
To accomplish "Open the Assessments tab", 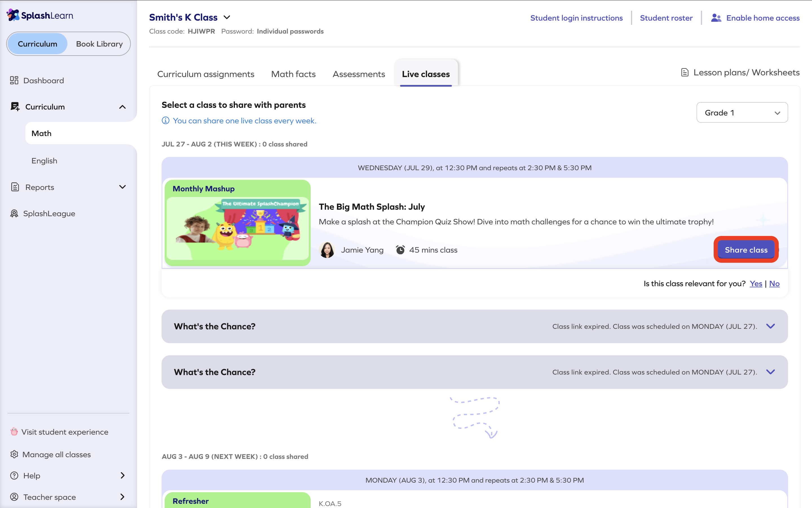I will (x=359, y=74).
